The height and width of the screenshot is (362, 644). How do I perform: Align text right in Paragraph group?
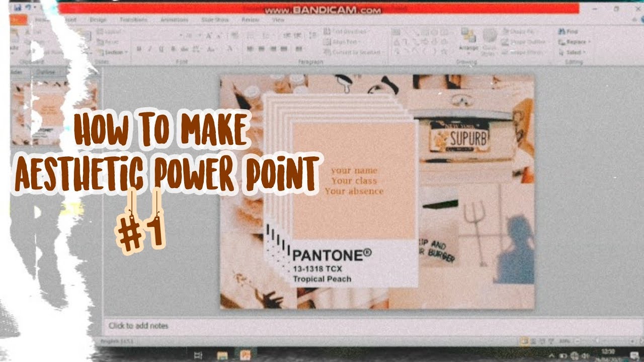click(273, 49)
